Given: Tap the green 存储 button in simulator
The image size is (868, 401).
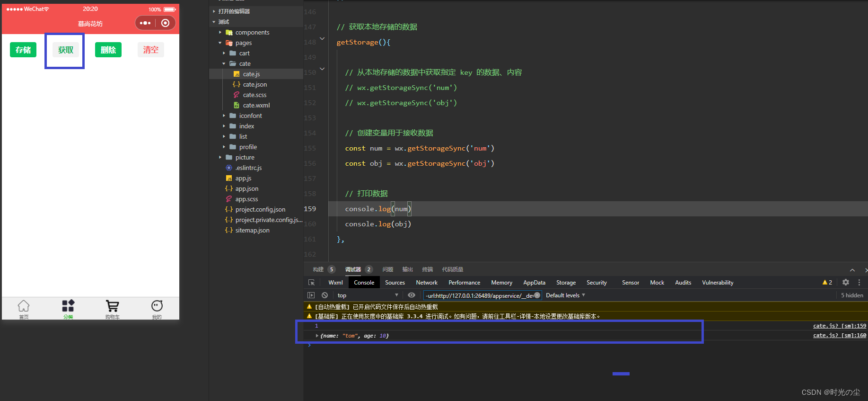Looking at the screenshot, I should 23,50.
